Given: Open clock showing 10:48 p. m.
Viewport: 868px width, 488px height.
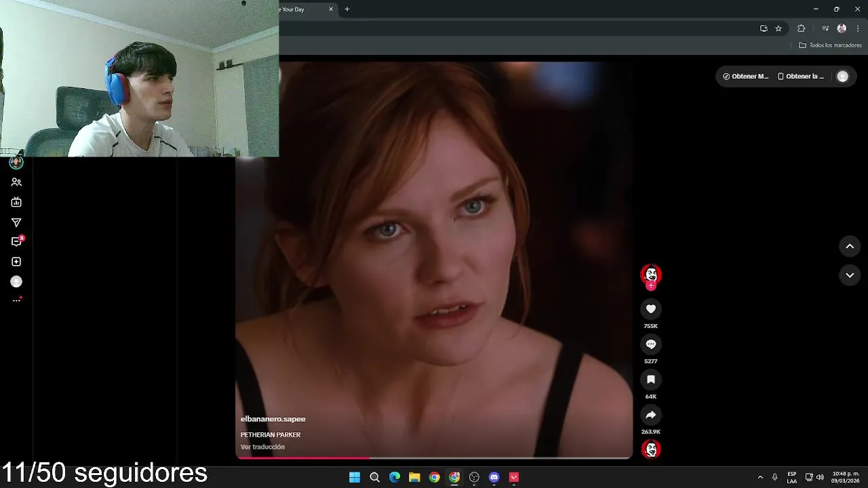Looking at the screenshot, I should click(x=846, y=477).
